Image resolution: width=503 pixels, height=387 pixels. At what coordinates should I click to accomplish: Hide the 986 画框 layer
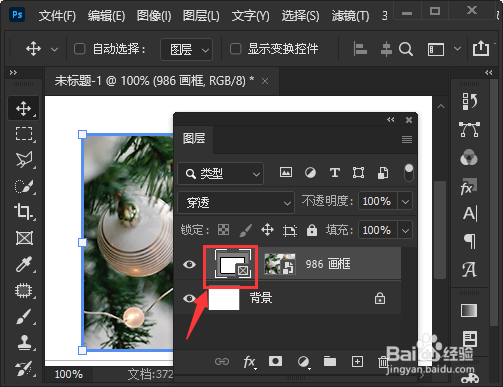click(x=189, y=265)
